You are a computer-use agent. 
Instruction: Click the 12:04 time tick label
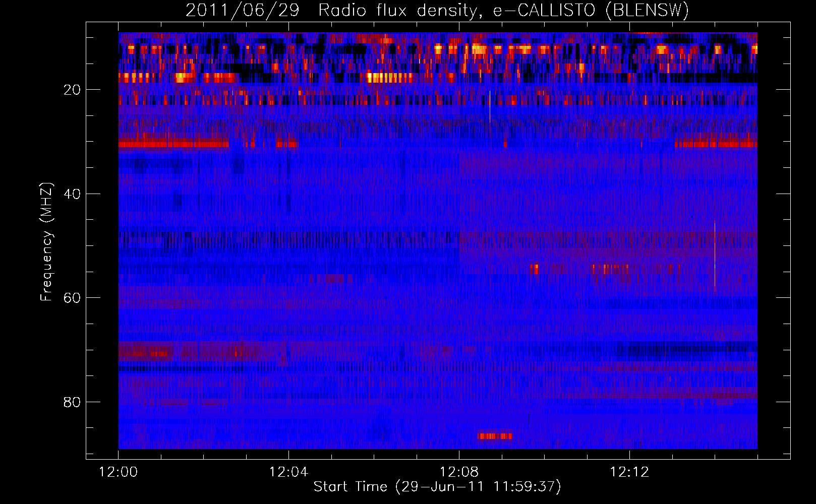pyautogui.click(x=288, y=472)
